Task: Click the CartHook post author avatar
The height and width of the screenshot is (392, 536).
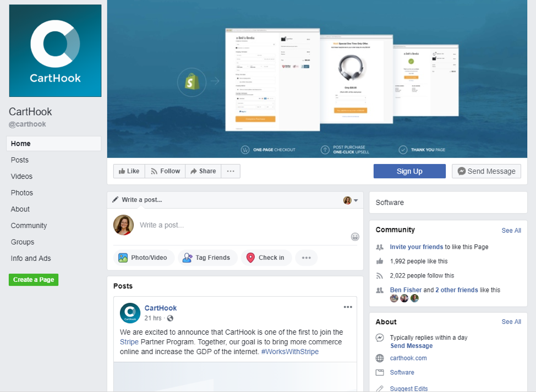Action: (x=130, y=313)
